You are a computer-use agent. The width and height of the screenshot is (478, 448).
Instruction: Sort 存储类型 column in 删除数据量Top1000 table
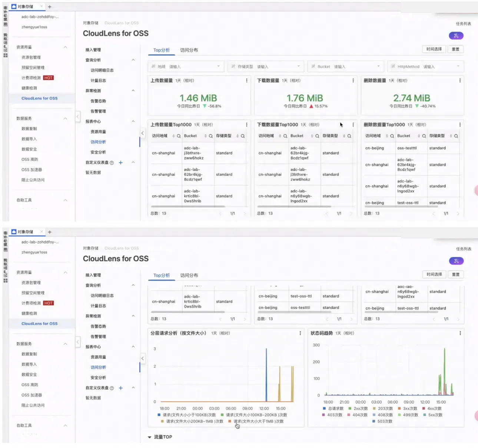pyautogui.click(x=451, y=136)
